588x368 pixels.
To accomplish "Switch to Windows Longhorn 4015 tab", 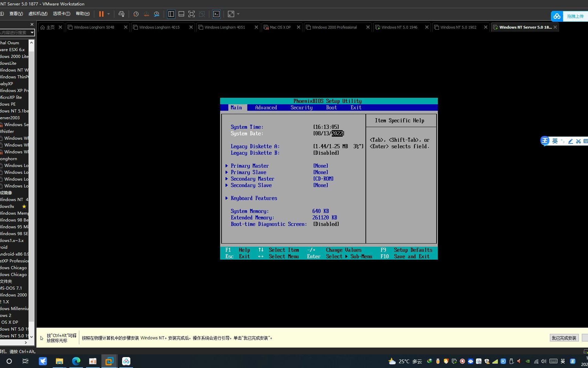I will (159, 27).
